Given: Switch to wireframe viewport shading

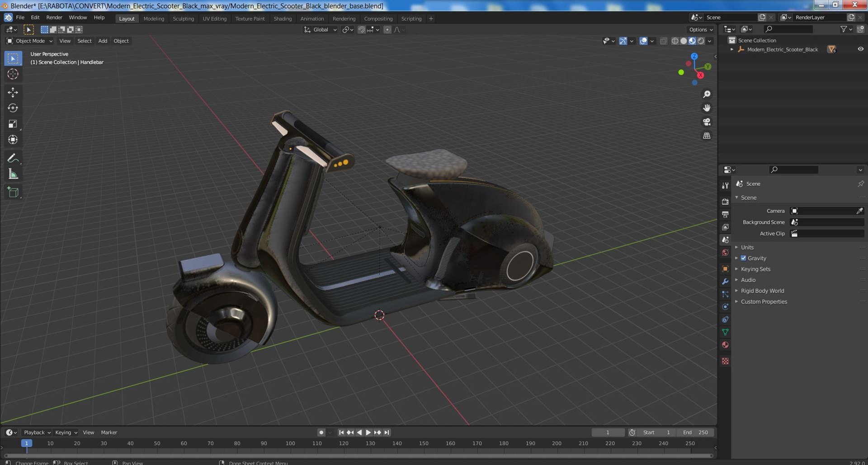Looking at the screenshot, I should [x=675, y=41].
